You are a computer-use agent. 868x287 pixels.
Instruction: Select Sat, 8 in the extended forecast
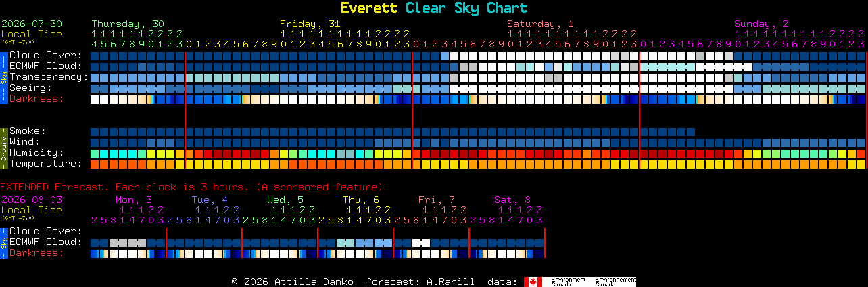(x=512, y=200)
